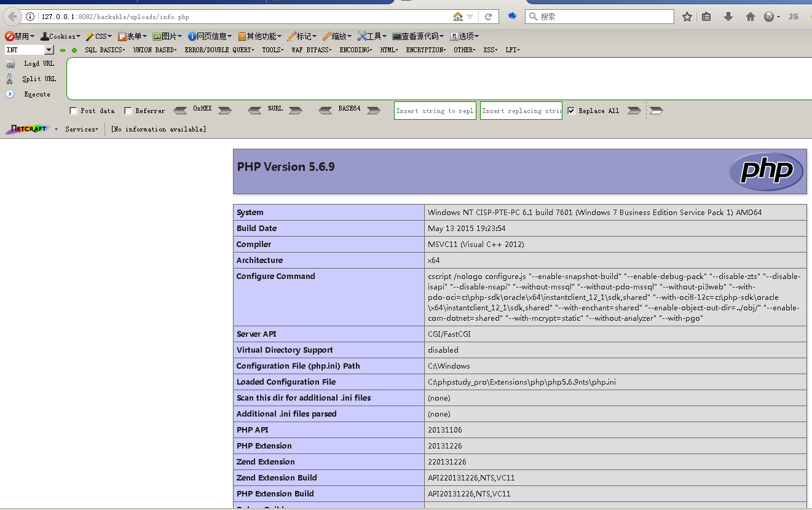Focus the HackBar URL text area
812x510 pixels.
(x=439, y=79)
